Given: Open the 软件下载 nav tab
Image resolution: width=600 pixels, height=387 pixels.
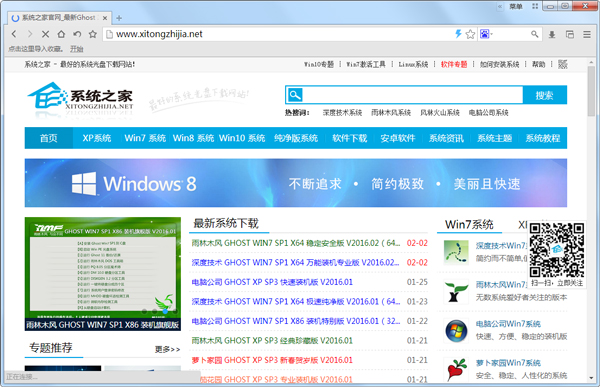Looking at the screenshot, I should 350,138.
